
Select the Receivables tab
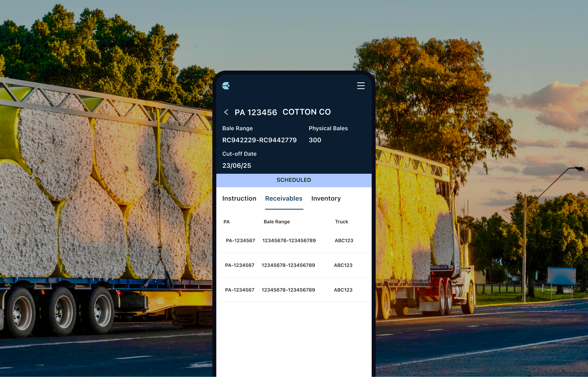(284, 198)
